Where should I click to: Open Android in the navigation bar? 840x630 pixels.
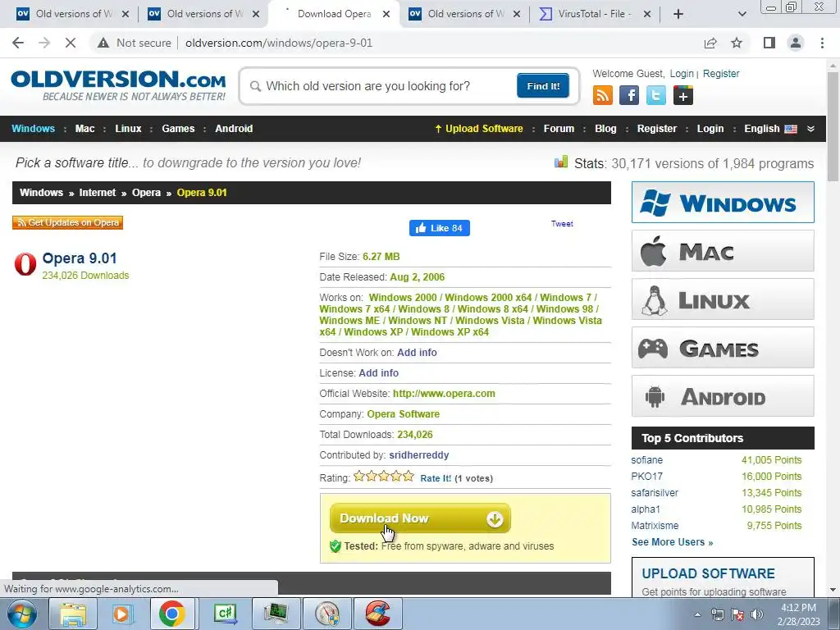(234, 129)
